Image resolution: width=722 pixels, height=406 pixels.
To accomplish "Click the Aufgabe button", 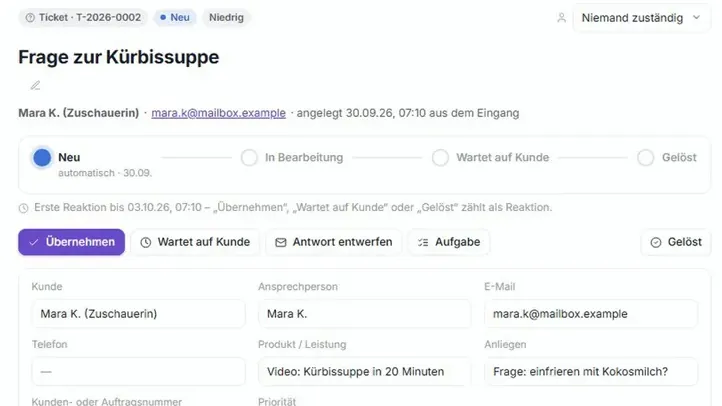I will [x=448, y=242].
